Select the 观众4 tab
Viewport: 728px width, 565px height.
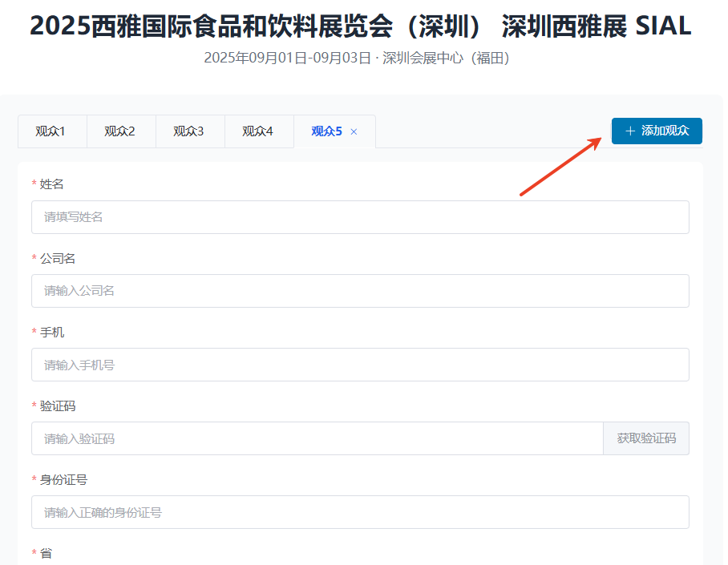click(x=259, y=131)
